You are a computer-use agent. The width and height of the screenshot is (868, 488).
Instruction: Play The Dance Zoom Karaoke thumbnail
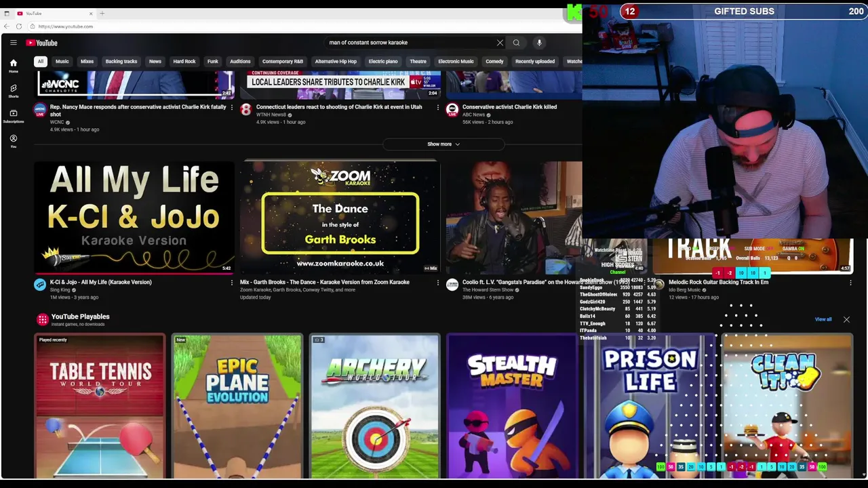(340, 217)
